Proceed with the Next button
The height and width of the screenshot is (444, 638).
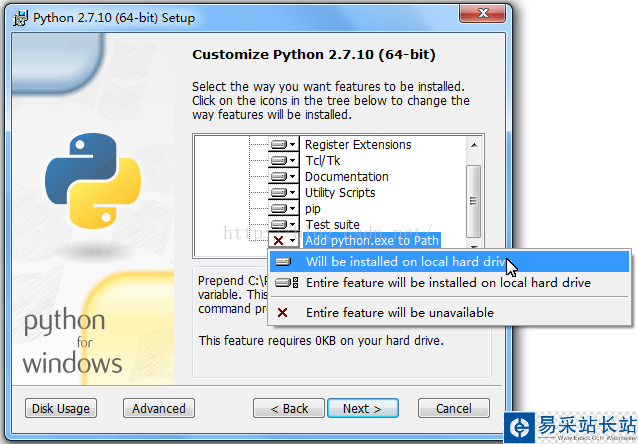(x=363, y=408)
